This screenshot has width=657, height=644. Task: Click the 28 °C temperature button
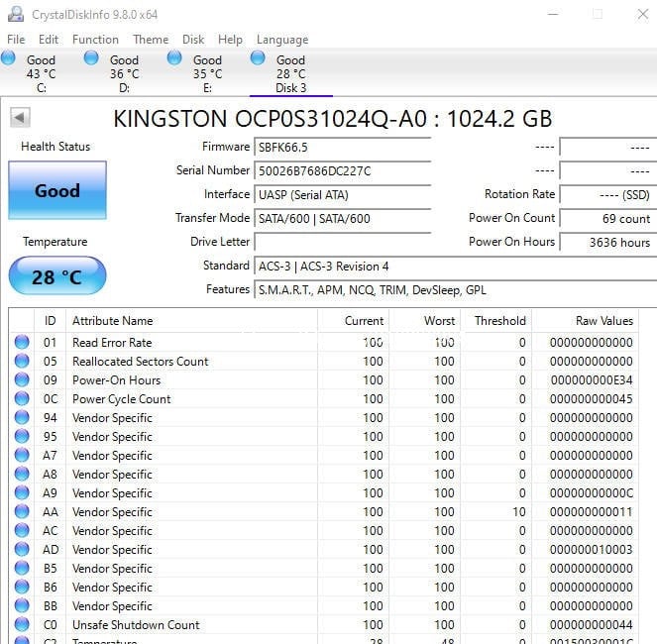click(x=57, y=276)
